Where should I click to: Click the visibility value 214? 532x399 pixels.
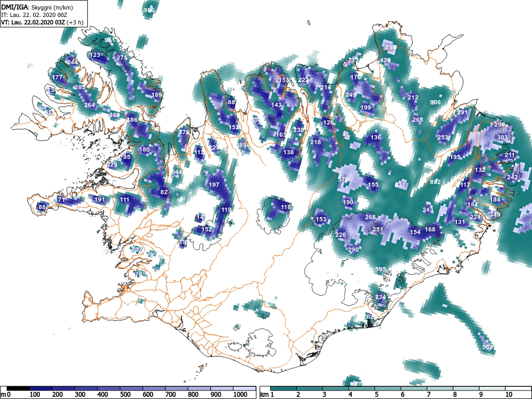326,88
